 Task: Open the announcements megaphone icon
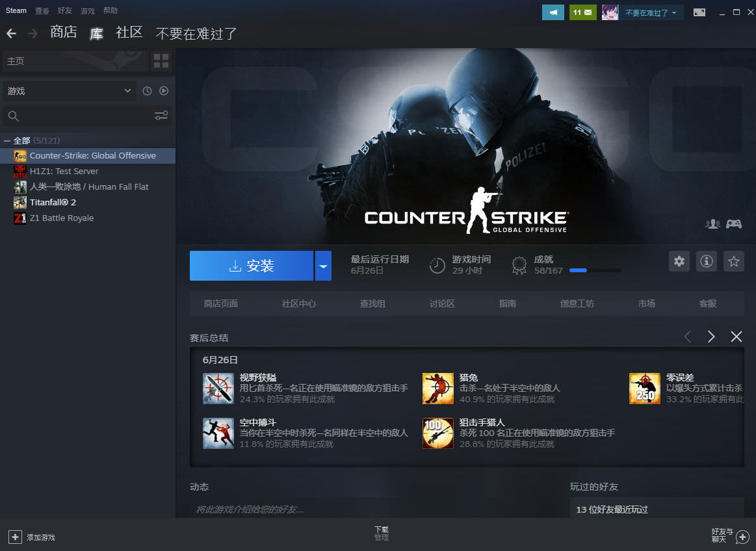coord(553,12)
